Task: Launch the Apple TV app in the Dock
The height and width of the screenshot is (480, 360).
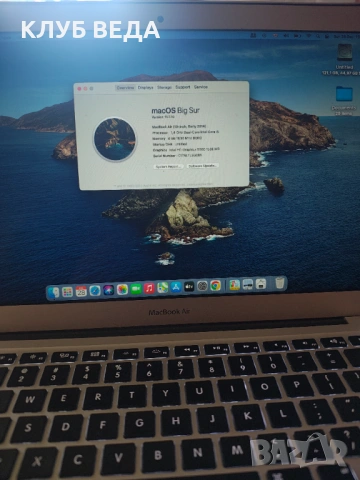Action: (x=189, y=286)
